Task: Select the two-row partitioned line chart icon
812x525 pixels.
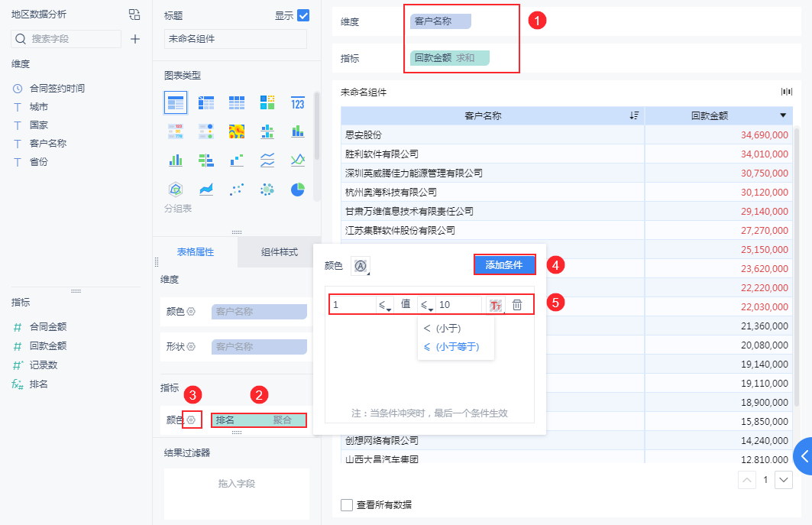Action: pyautogui.click(x=267, y=160)
